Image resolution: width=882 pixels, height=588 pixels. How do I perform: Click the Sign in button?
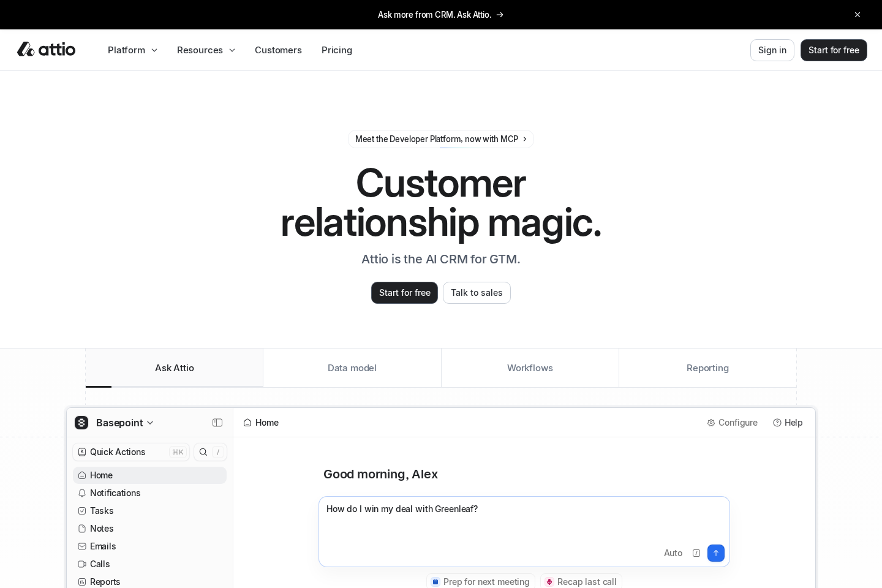point(772,50)
